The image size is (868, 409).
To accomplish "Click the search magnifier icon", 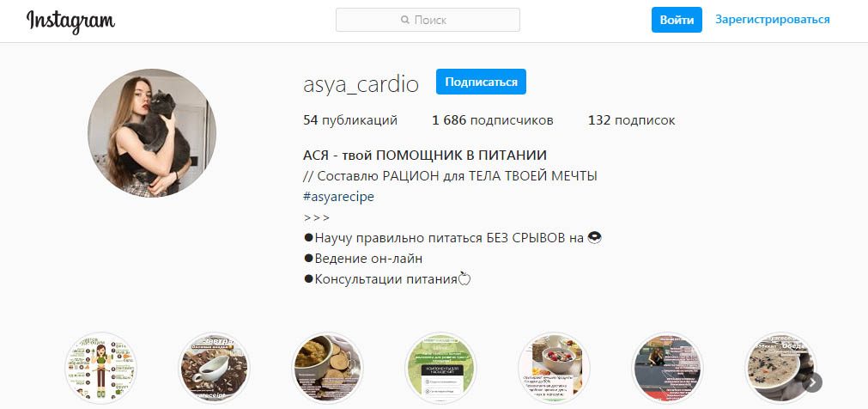I will [x=405, y=20].
